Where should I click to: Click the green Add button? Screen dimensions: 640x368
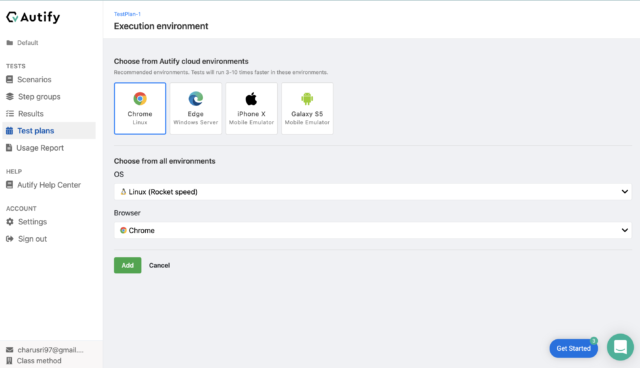tap(127, 265)
